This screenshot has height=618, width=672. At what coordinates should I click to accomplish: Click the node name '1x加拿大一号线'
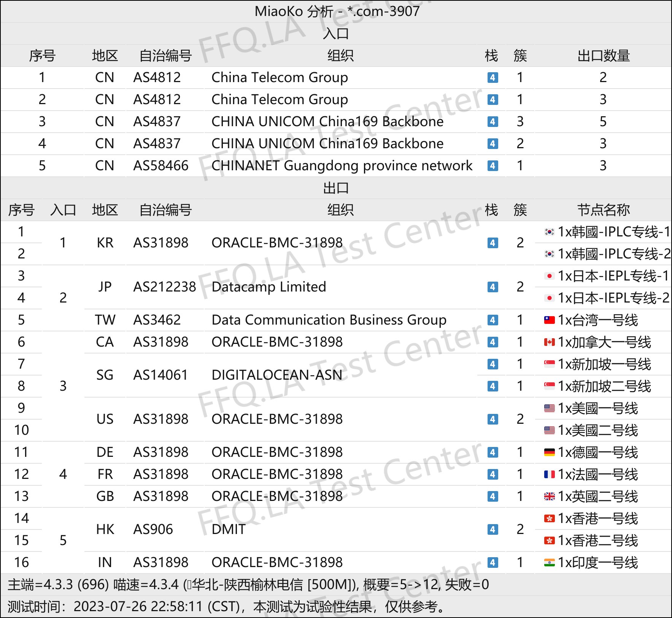point(605,342)
